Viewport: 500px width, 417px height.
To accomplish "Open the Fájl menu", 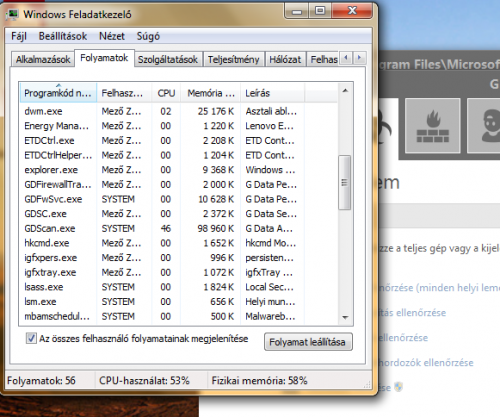I will pos(19,36).
